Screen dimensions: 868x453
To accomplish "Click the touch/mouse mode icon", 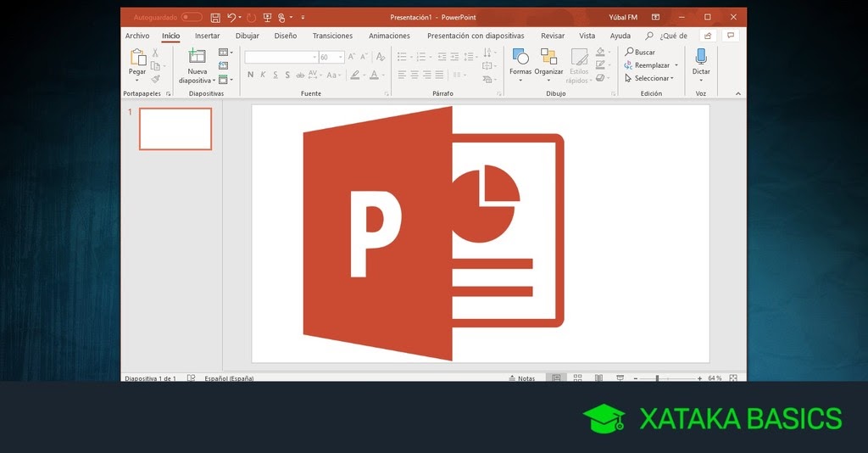I will (281, 18).
